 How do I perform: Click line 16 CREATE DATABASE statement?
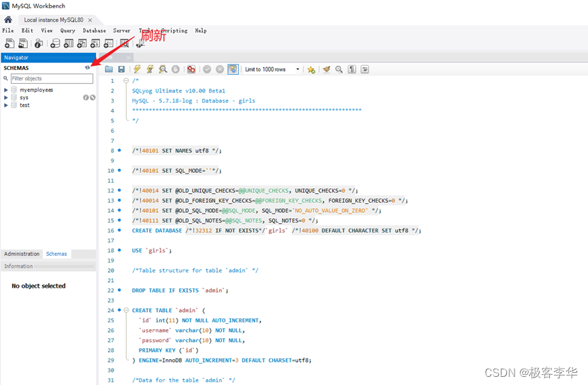pyautogui.click(x=276, y=231)
